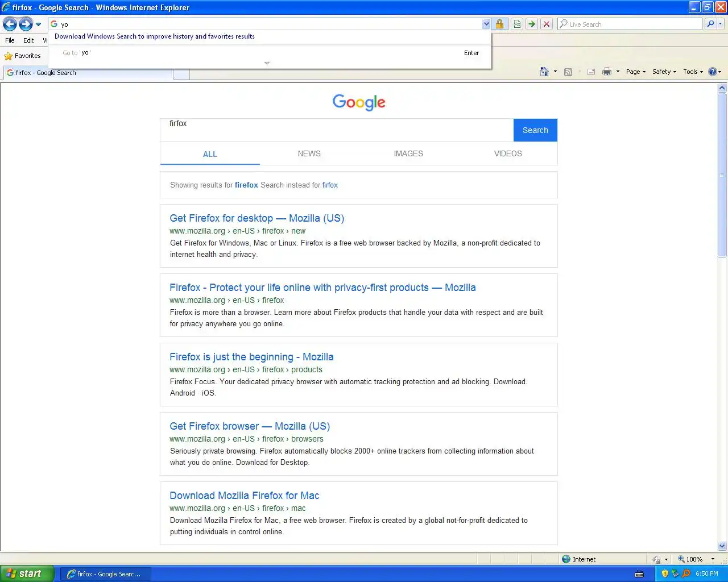Switch to the IMAGES results tab
Viewport: 728px width, 582px height.
pyautogui.click(x=408, y=153)
